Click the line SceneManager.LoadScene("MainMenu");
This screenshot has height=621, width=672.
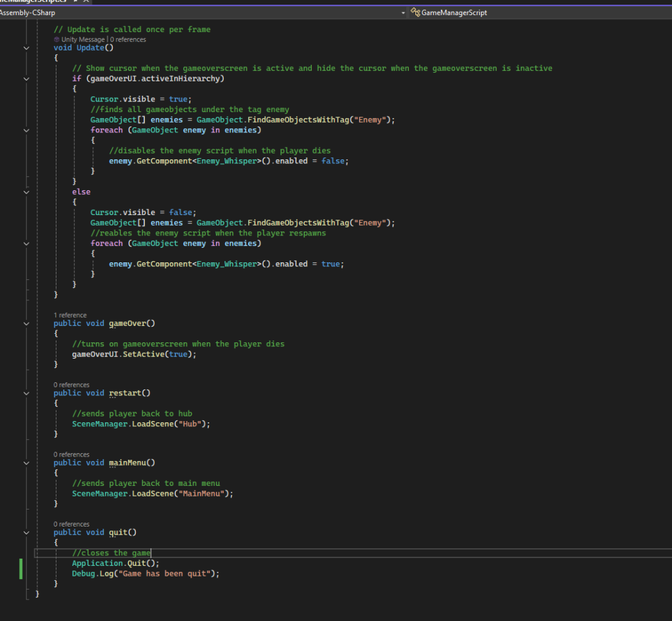pos(152,493)
